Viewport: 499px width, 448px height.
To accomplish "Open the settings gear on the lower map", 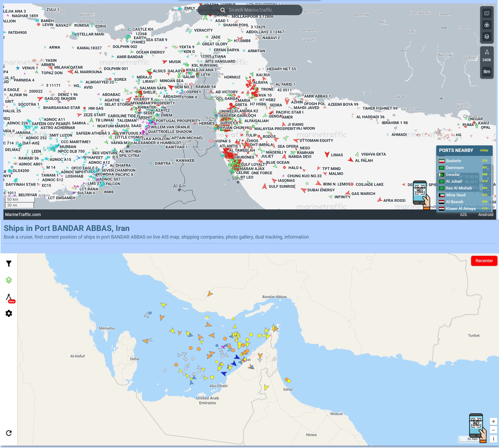I will [x=9, y=313].
